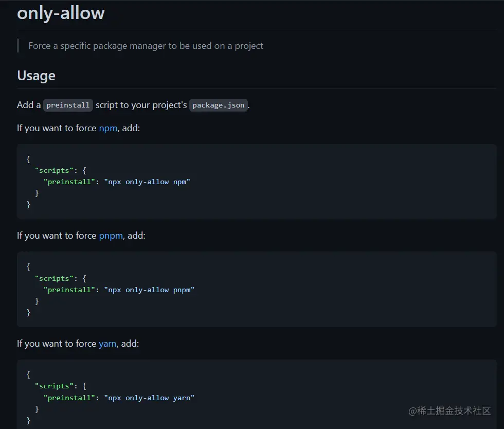Click "preinstall" key in npm code block
The width and height of the screenshot is (504, 429).
[x=69, y=182]
